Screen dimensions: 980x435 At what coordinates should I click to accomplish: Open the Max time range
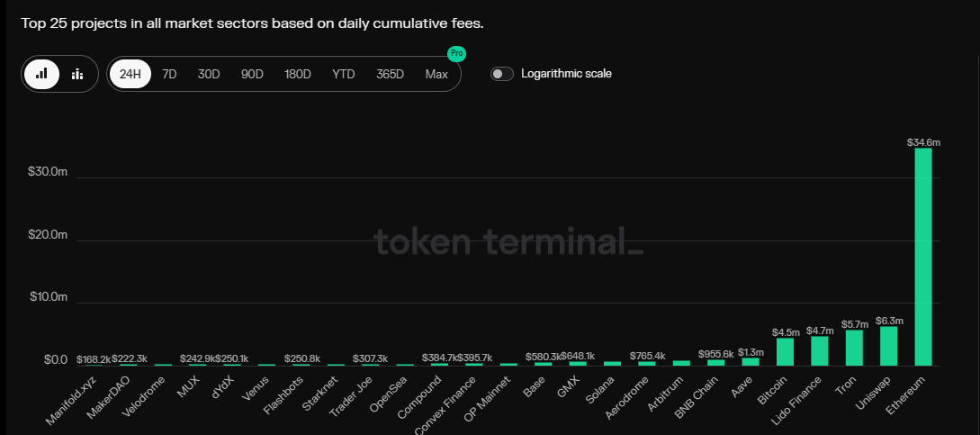[436, 74]
